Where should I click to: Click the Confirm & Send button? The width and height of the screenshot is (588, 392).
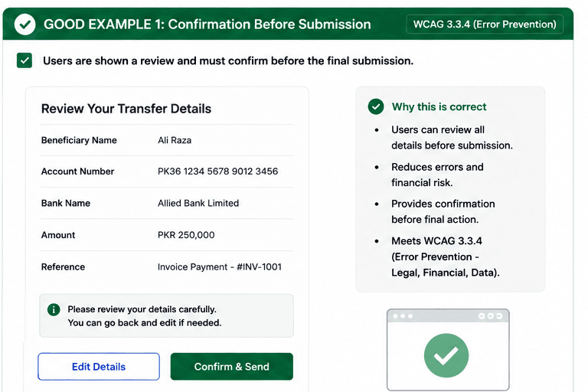coord(232,367)
